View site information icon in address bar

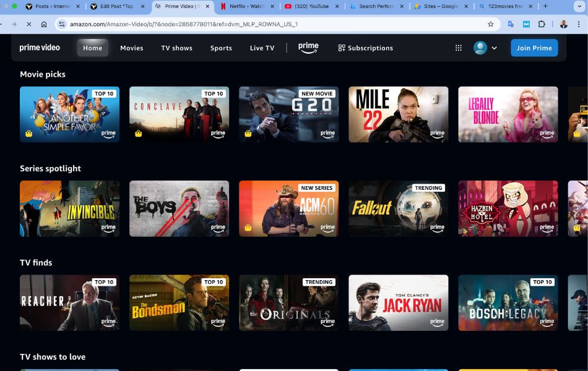coord(62,24)
